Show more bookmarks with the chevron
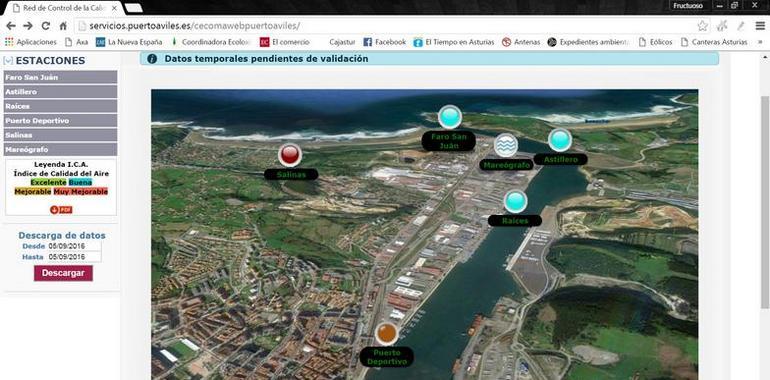 tap(760, 42)
